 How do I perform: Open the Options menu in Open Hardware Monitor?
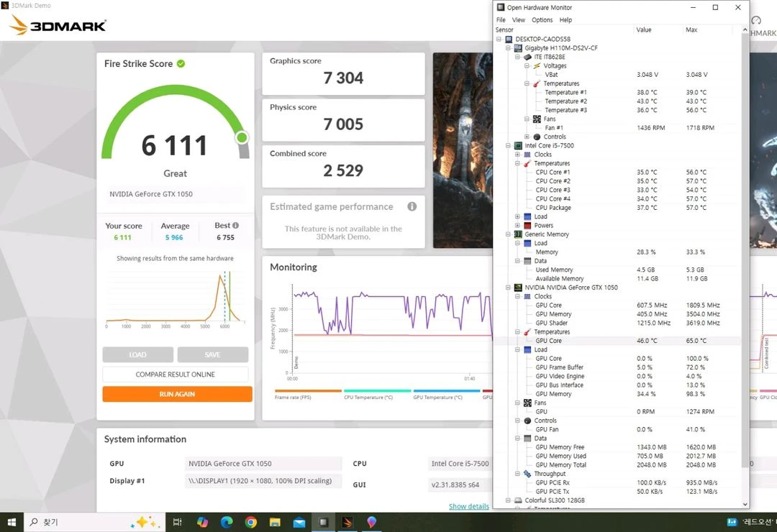coord(542,20)
